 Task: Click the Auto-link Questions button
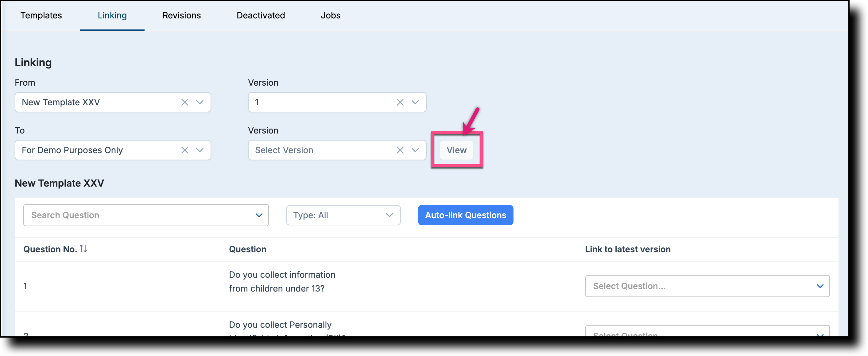(x=465, y=215)
